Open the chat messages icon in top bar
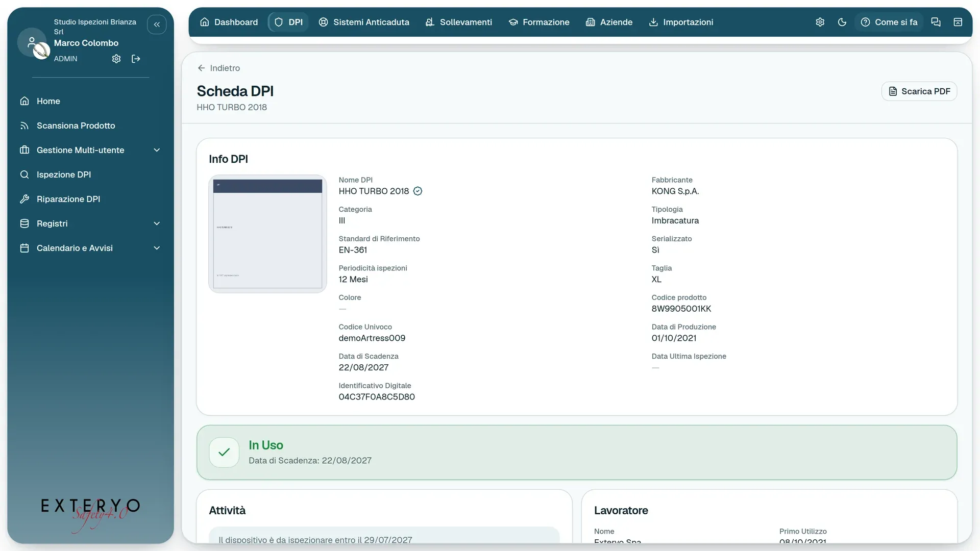Viewport: 980px width, 551px height. (936, 22)
